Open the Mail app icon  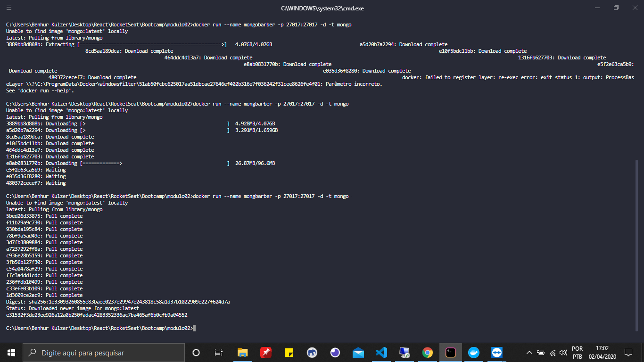pyautogui.click(x=358, y=353)
